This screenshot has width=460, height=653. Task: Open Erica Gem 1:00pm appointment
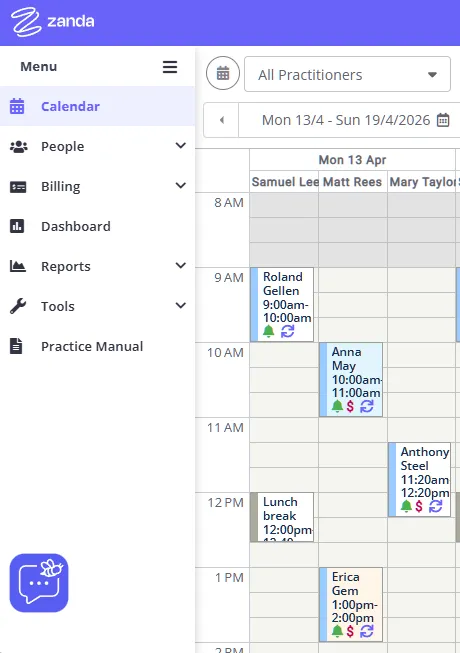click(x=351, y=604)
